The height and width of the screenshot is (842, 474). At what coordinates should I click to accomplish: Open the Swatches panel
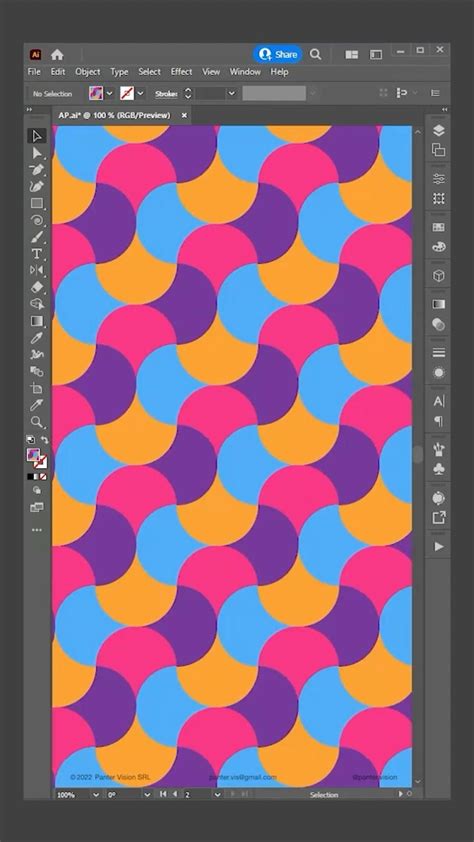439,227
